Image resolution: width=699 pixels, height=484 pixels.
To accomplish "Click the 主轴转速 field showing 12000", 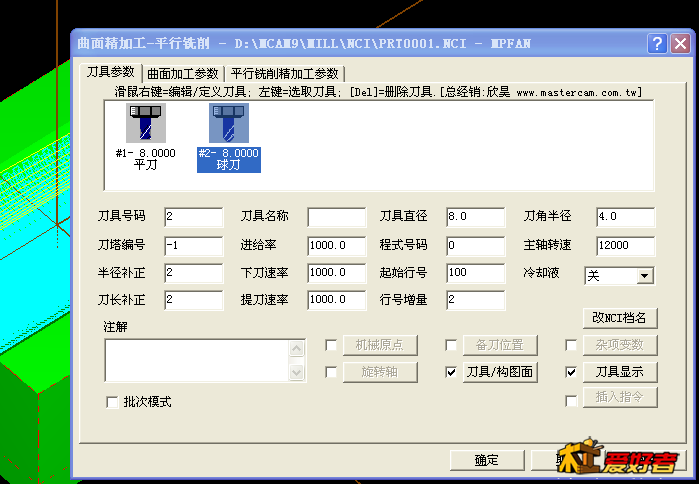I will [x=625, y=246].
